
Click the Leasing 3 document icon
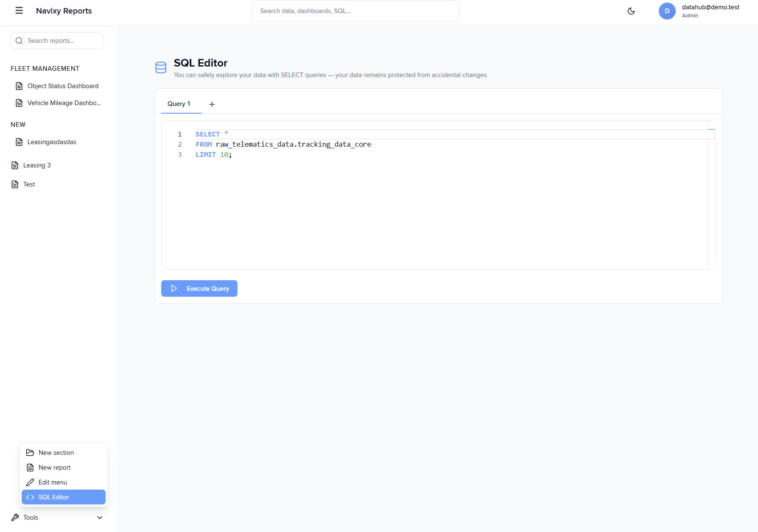(x=15, y=165)
